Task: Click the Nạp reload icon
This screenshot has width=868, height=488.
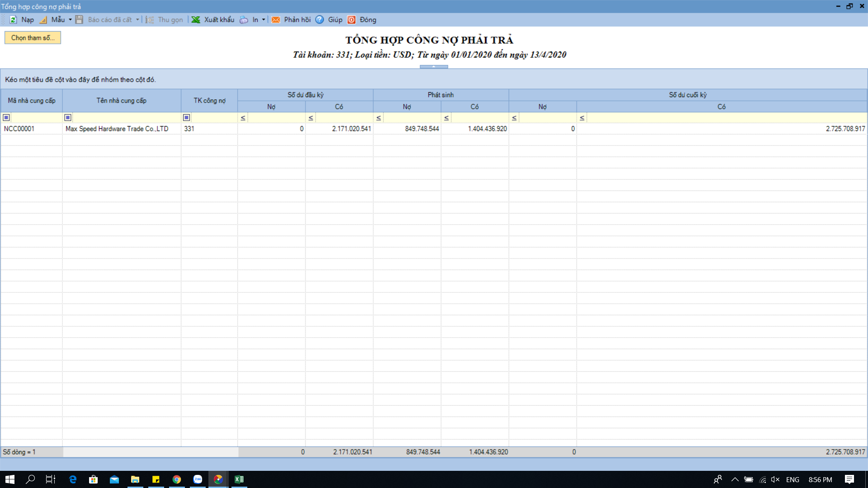Action: 14,20
